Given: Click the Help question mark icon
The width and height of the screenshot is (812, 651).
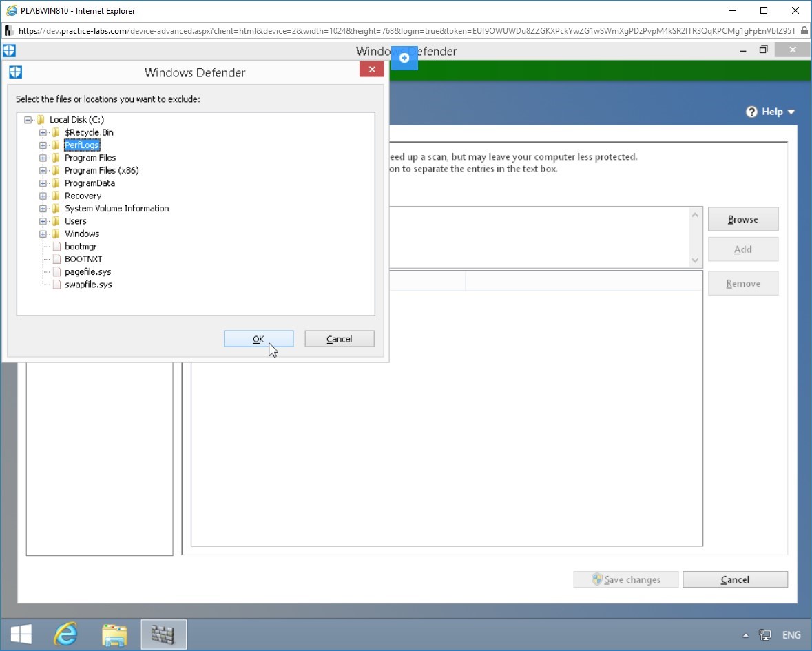Looking at the screenshot, I should 751,112.
